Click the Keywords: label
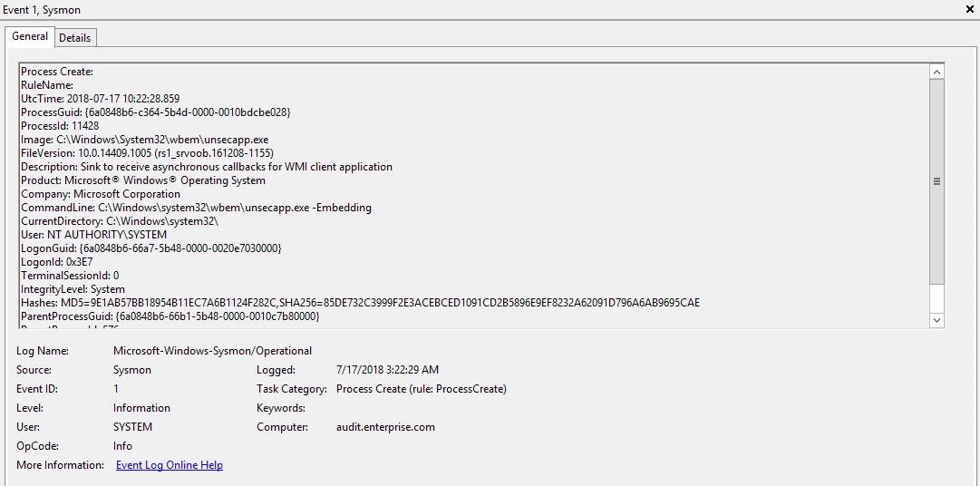 click(281, 408)
